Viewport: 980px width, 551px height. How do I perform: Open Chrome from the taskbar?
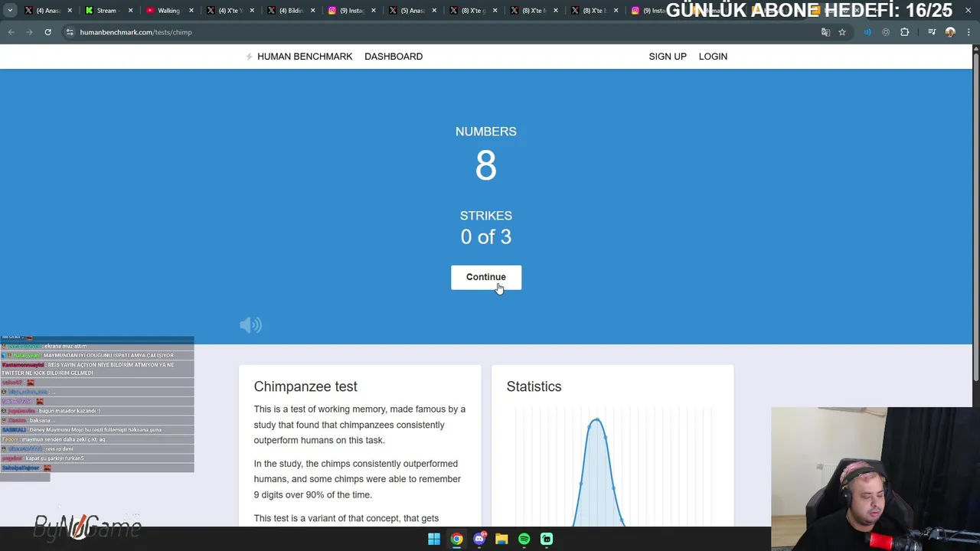point(456,539)
